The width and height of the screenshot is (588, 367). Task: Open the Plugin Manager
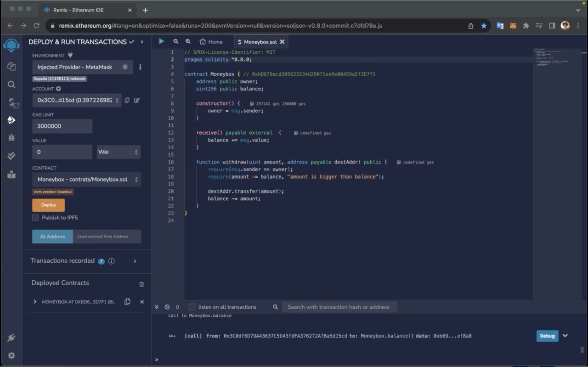(x=11, y=338)
